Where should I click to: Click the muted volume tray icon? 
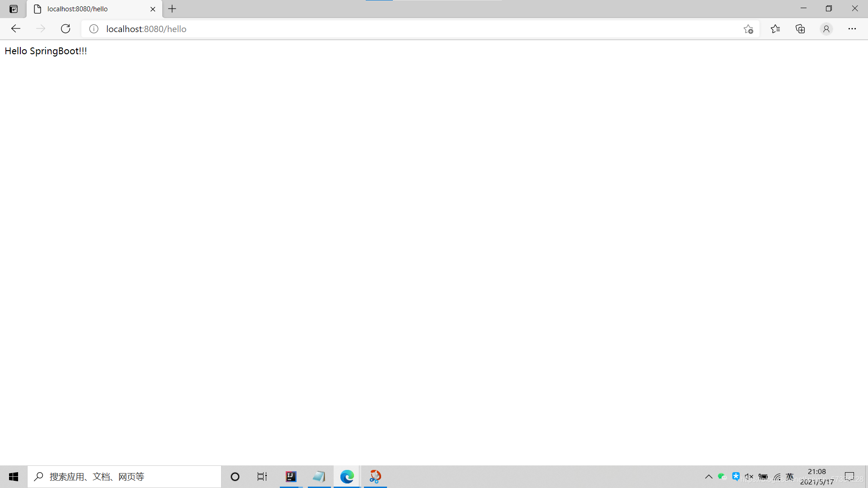pos(749,477)
